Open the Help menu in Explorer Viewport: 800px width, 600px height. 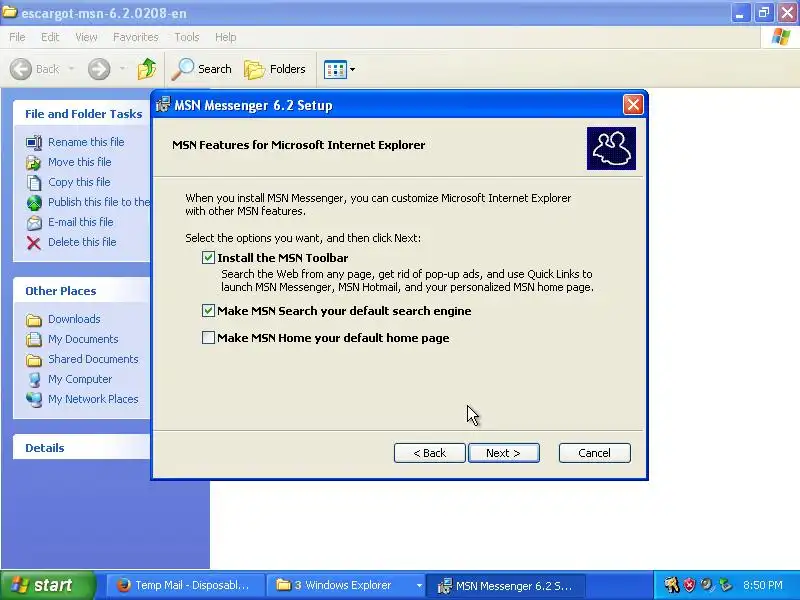click(226, 37)
